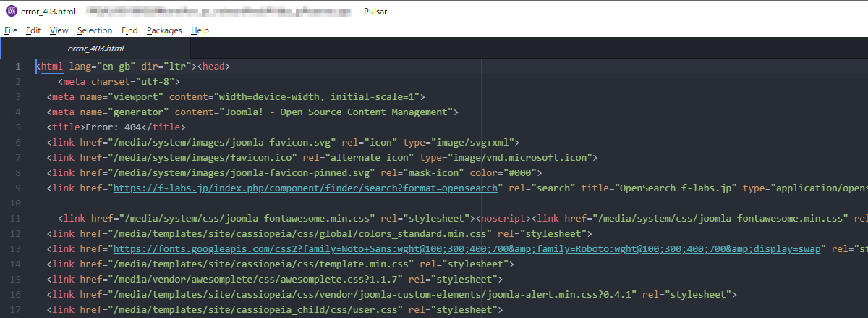Select line number 1 in the gutter
Image resolution: width=868 pixels, height=318 pixels.
point(17,67)
